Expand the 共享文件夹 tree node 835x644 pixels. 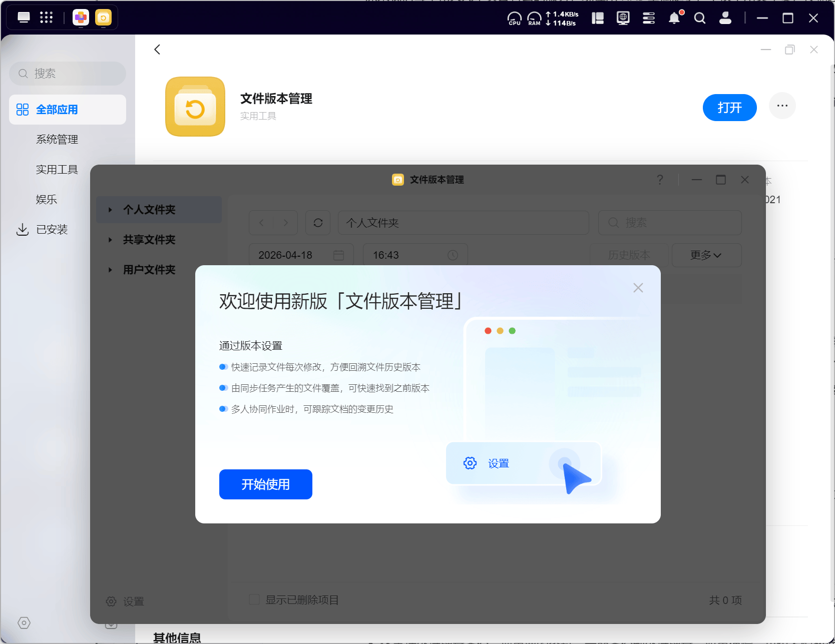click(x=110, y=240)
